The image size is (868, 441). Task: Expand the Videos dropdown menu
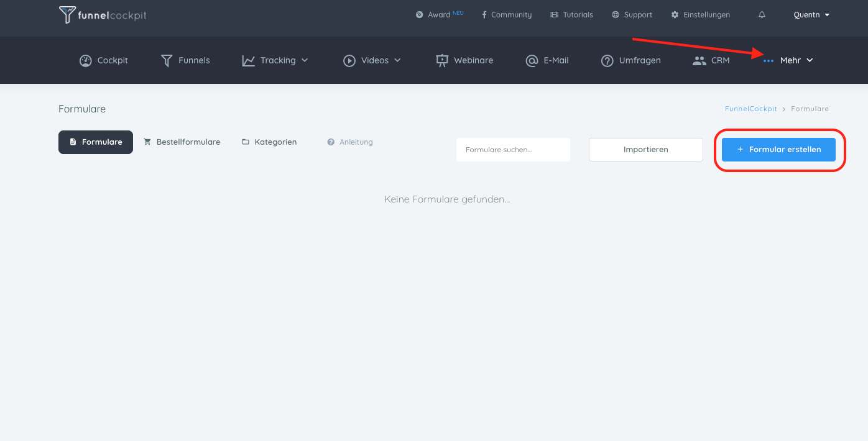click(x=372, y=60)
